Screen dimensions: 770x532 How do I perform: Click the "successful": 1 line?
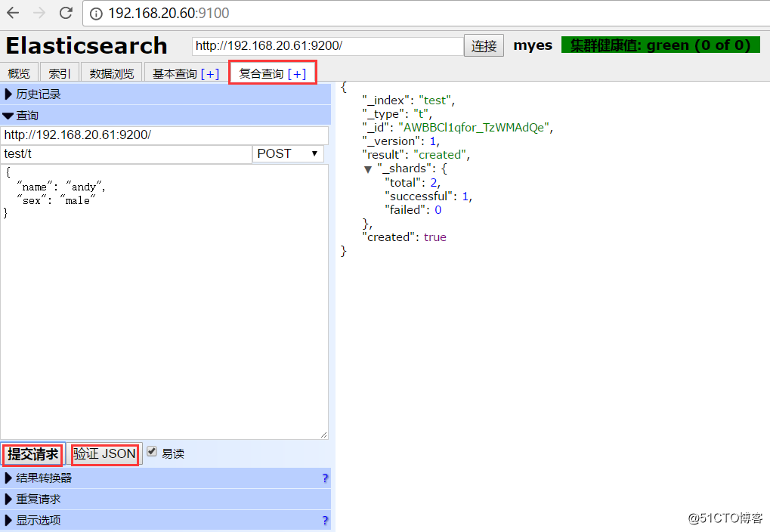click(x=428, y=196)
